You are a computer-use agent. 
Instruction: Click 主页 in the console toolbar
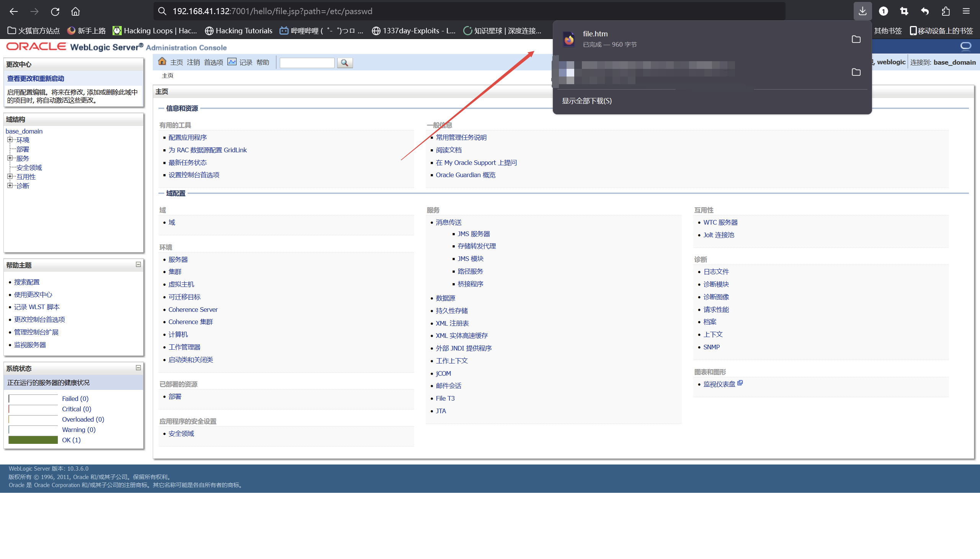tap(176, 63)
